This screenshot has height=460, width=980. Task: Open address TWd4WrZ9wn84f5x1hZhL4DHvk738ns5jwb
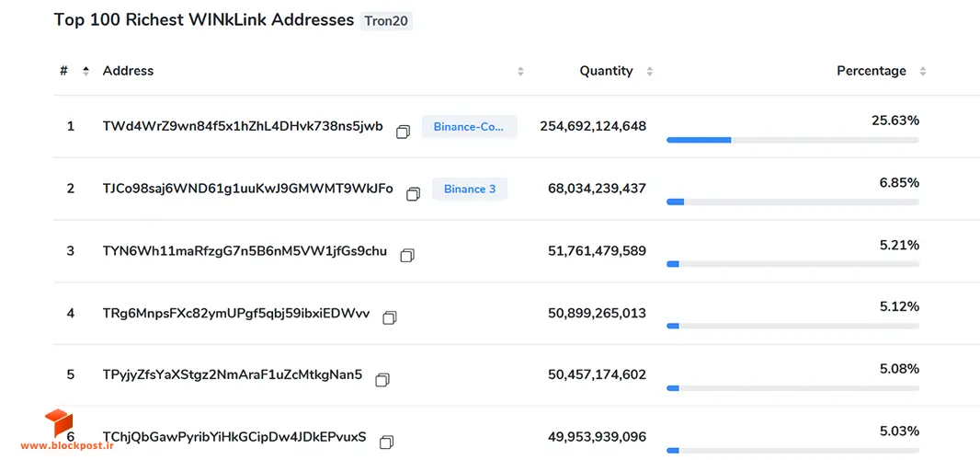(x=243, y=126)
